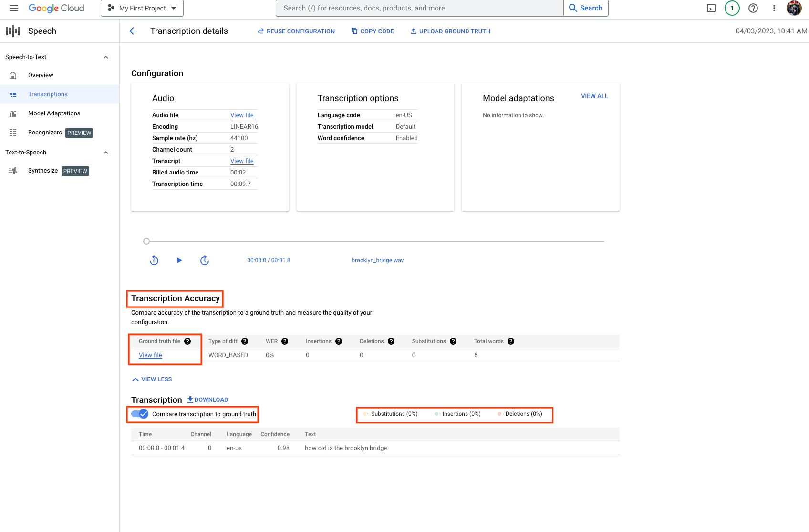
Task: Open the three-dot overflow menu
Action: (x=774, y=8)
